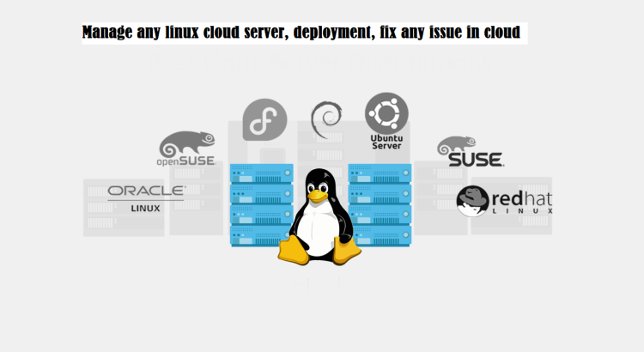644x352 pixels.
Task: Click the 'Manage any linux cloud server' headline
Action: coord(301,33)
